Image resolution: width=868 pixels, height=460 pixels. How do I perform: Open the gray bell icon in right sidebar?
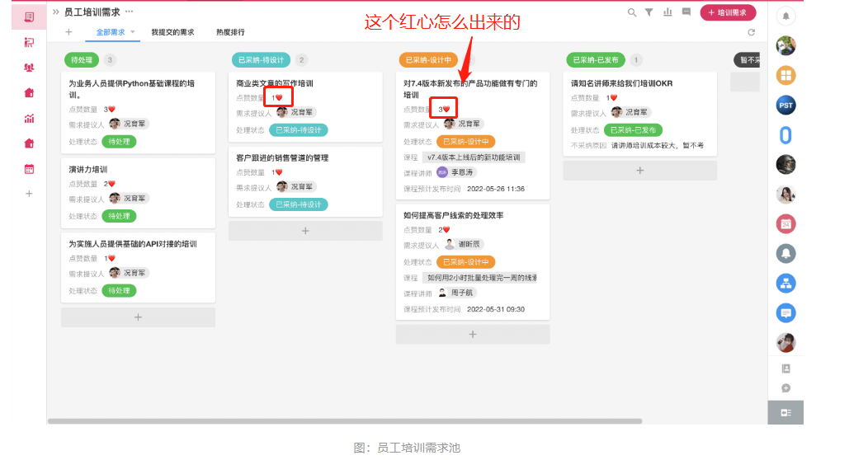coord(785,254)
